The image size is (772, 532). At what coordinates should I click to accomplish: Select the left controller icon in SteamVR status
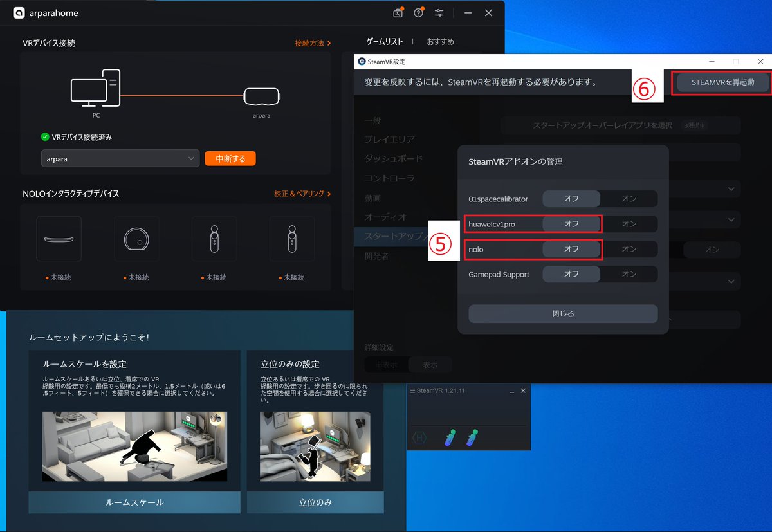449,437
